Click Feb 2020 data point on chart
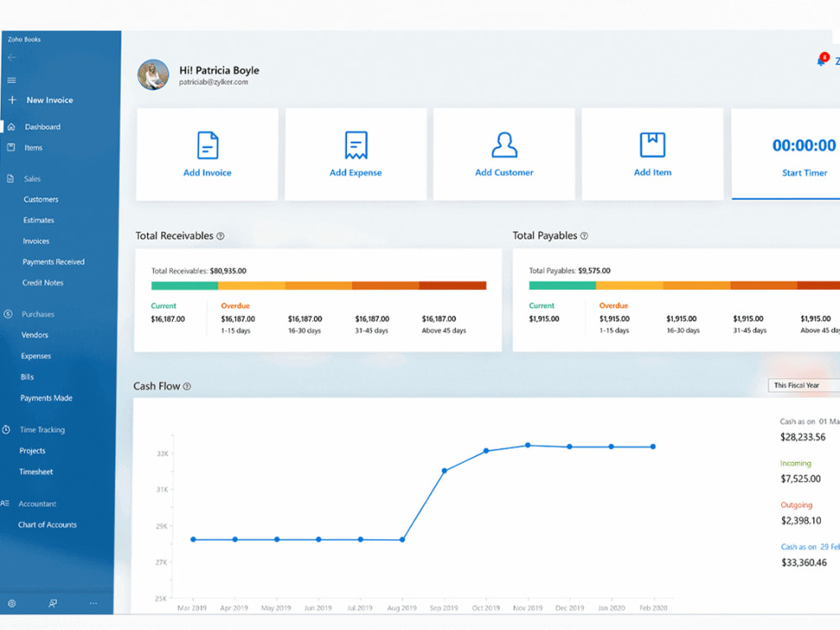840x630 pixels. [x=653, y=447]
